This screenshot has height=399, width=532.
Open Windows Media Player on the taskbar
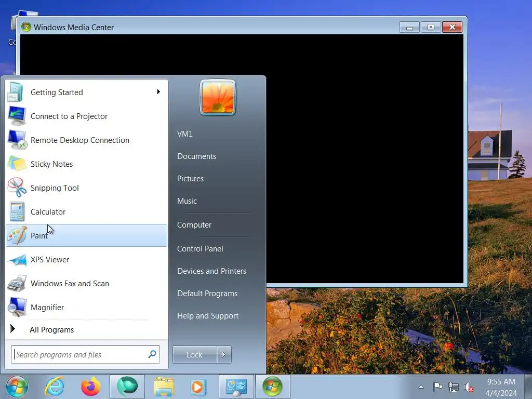click(x=198, y=387)
